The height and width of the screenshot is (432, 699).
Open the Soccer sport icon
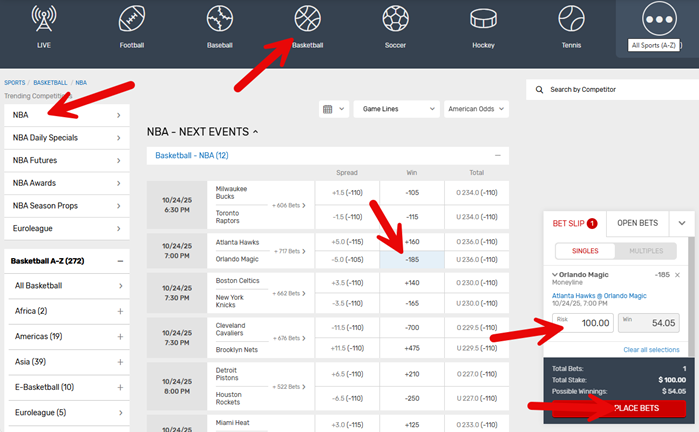(x=395, y=19)
